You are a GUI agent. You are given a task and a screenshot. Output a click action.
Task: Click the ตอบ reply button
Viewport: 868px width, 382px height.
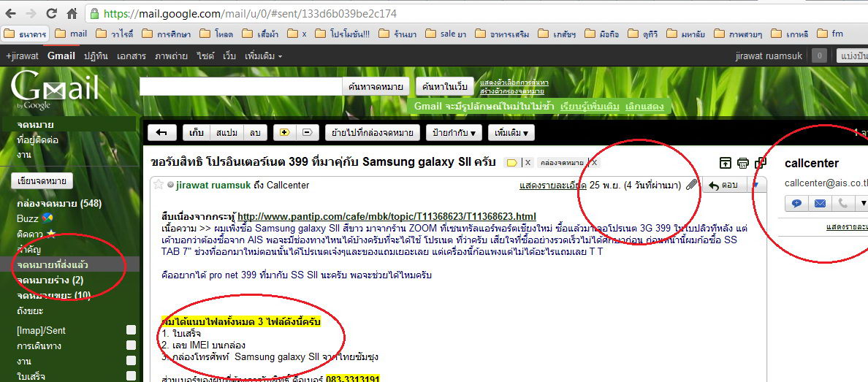click(725, 186)
